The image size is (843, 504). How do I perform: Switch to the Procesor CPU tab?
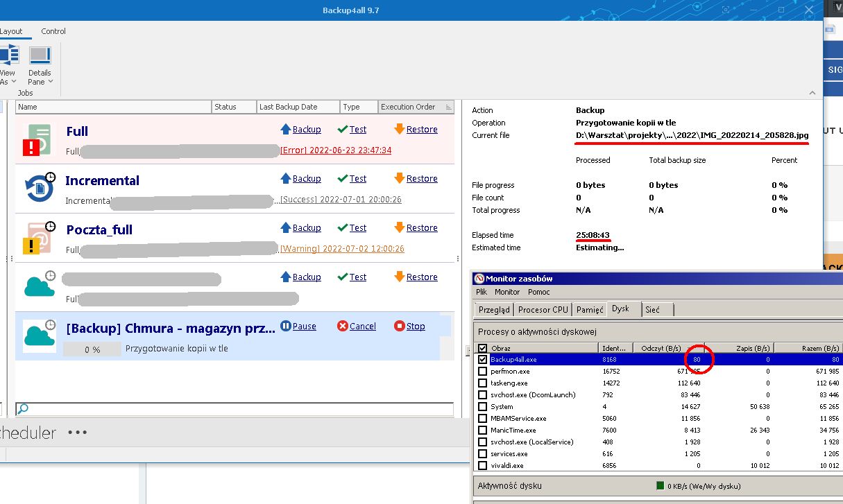click(x=543, y=309)
